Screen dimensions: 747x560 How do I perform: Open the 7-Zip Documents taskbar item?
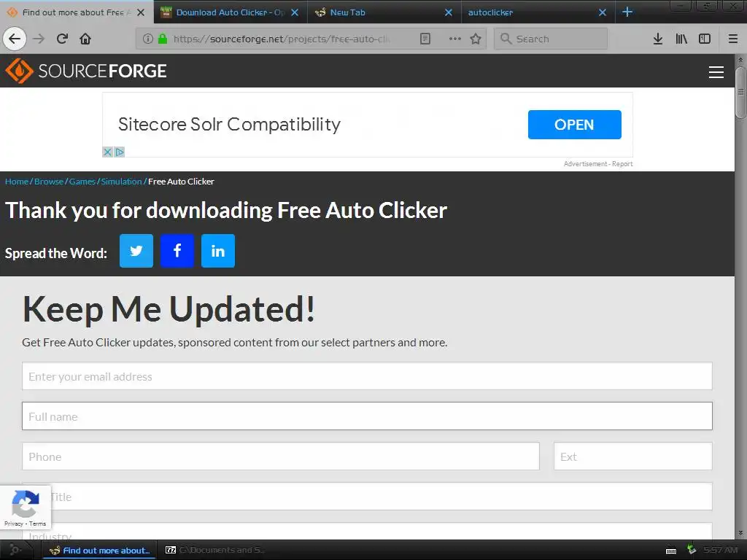tap(215, 550)
